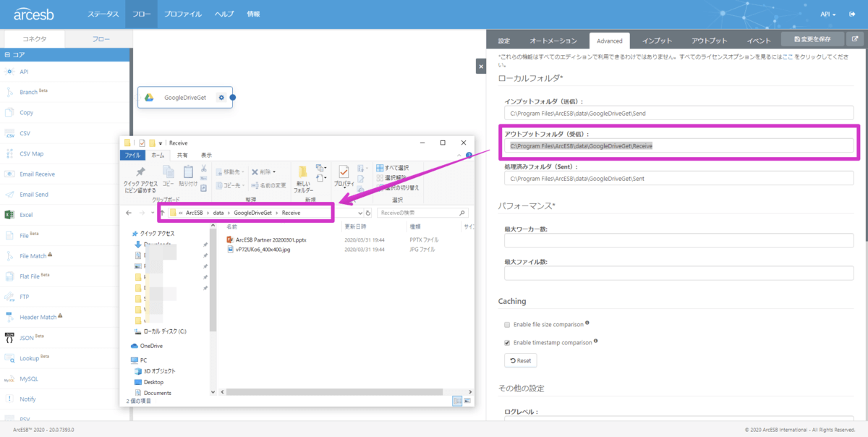This screenshot has height=437, width=868.
Task: Open the API user dropdown
Action: [x=828, y=14]
